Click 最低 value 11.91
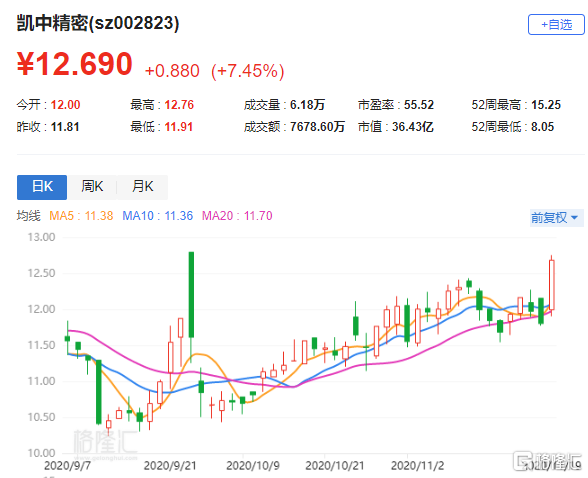Viewport: 588px width, 478px height. pyautogui.click(x=179, y=127)
